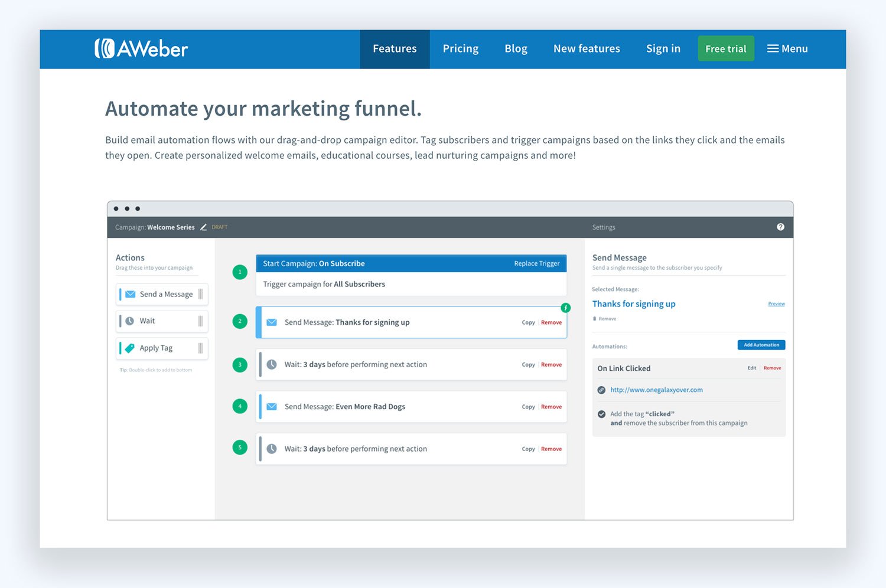Viewport: 886px width, 588px height.
Task: Click Replace Trigger on Start Campaign
Action: pos(536,263)
